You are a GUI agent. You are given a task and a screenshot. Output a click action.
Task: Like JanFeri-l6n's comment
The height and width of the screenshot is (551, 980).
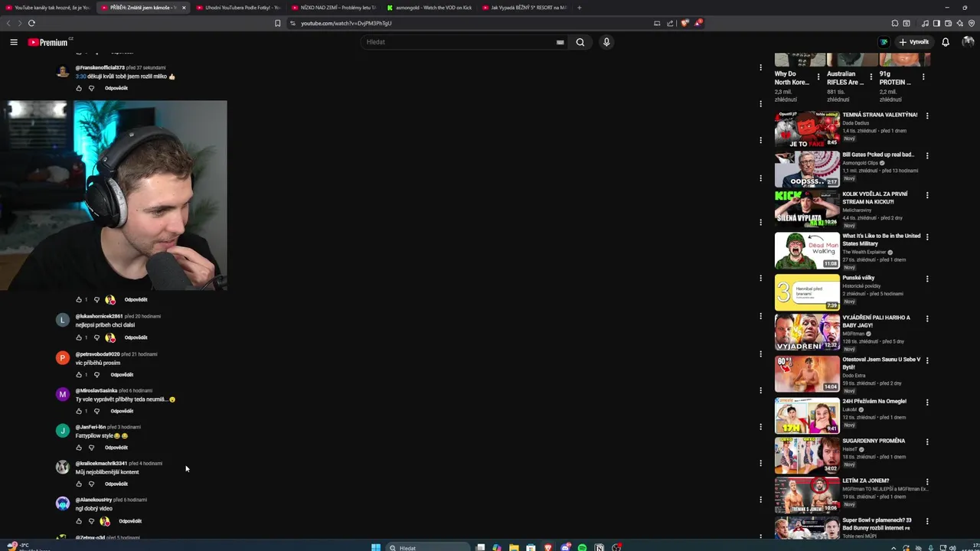[78, 448]
